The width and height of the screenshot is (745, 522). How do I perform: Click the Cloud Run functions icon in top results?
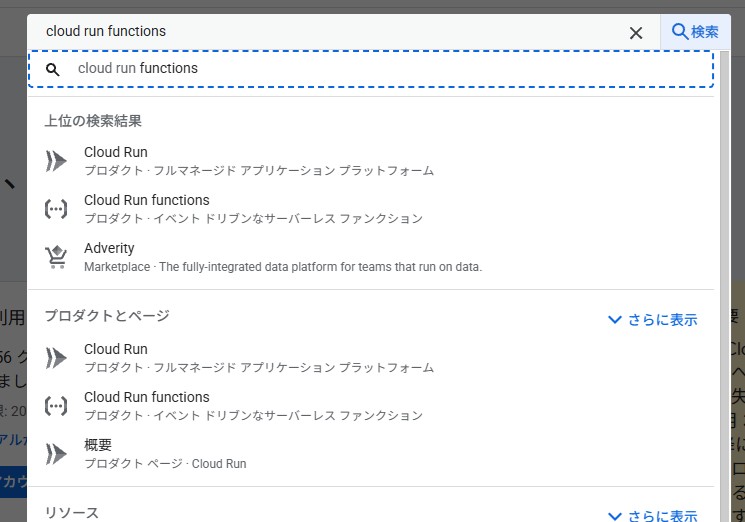click(57, 209)
